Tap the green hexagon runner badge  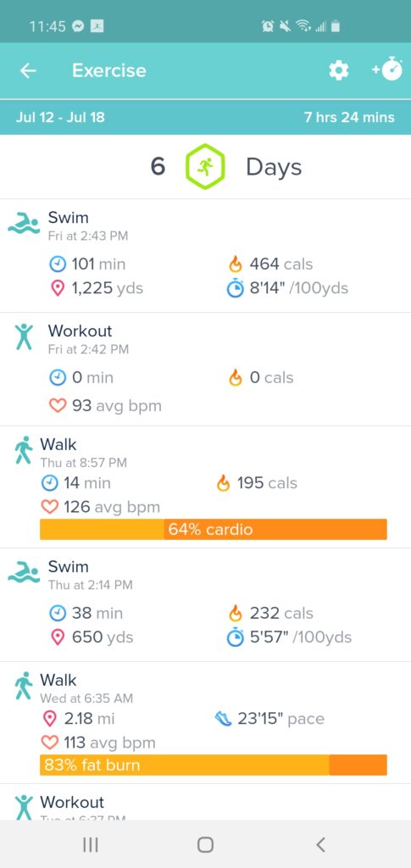point(205,167)
